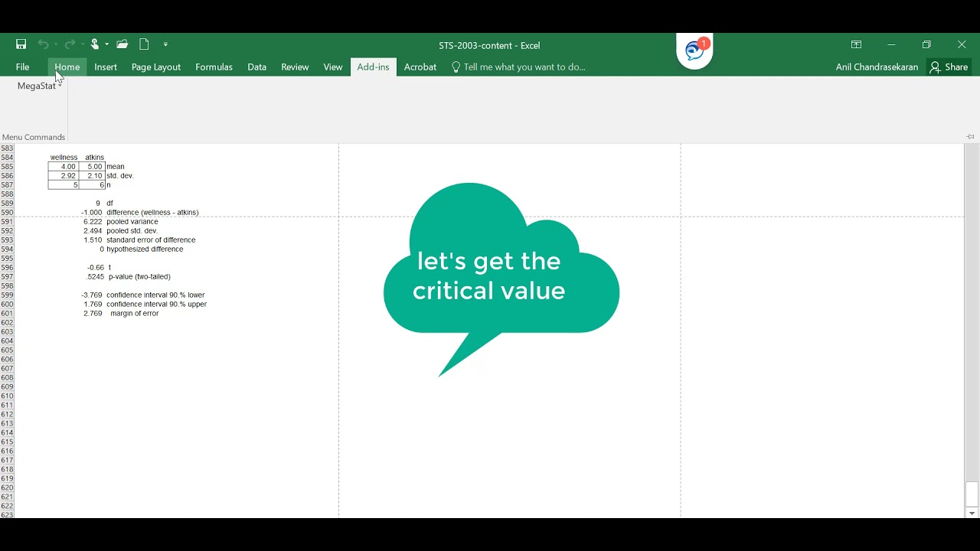This screenshot has width=980, height=551.
Task: Expand the Undo history dropdown arrow
Action: (55, 44)
